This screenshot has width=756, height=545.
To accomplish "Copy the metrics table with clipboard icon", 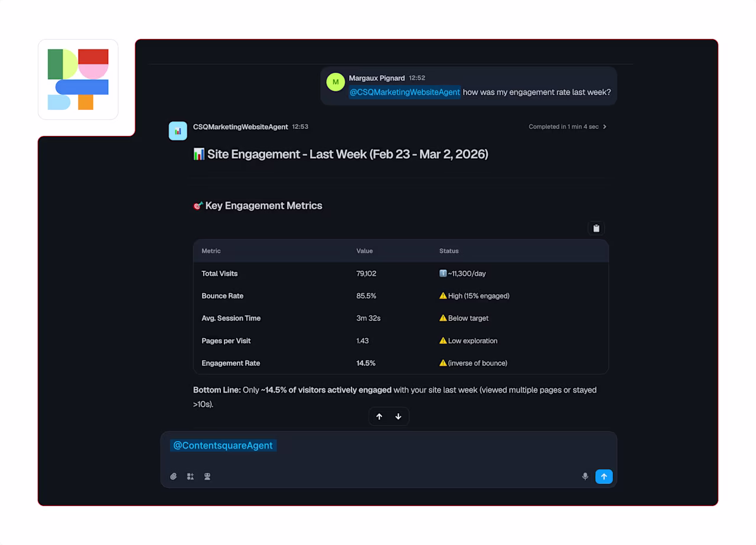I will 596,228.
